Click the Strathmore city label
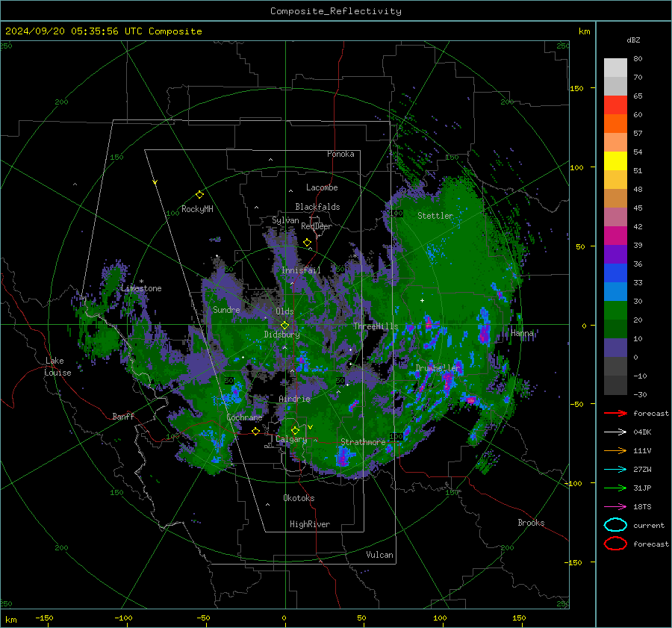This screenshot has width=672, height=628. 363,441
